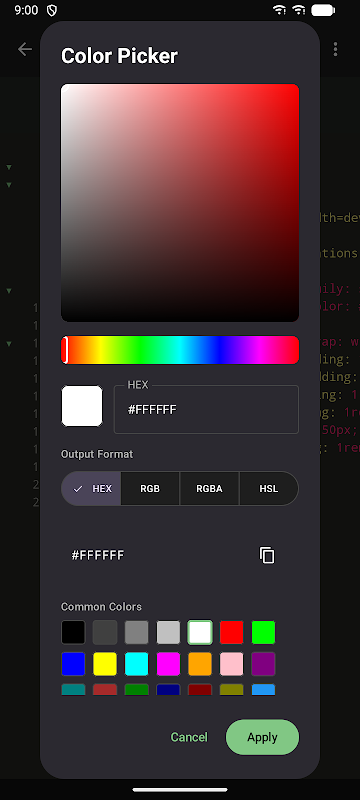Tap the Common Colors heading

point(101,607)
